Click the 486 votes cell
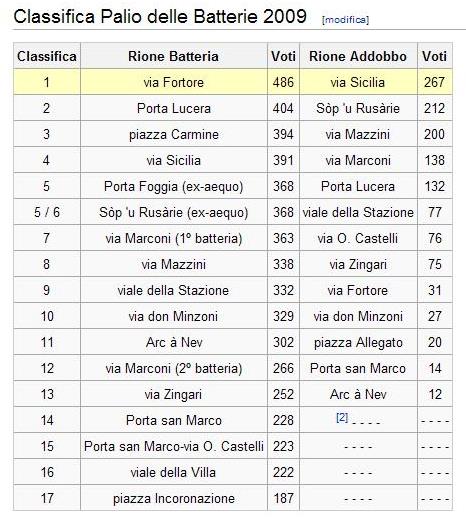This screenshot has width=466, height=519. click(283, 82)
